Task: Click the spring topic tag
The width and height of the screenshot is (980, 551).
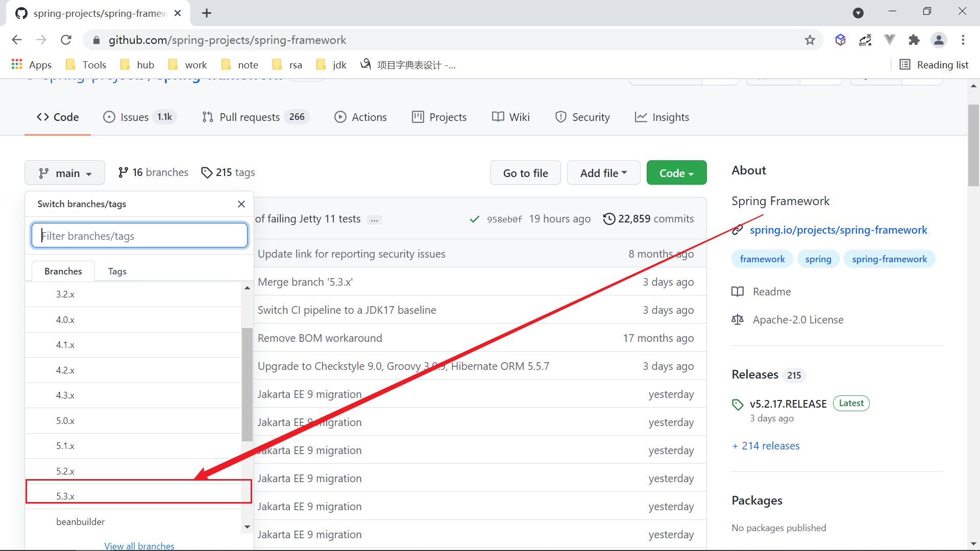Action: point(818,259)
